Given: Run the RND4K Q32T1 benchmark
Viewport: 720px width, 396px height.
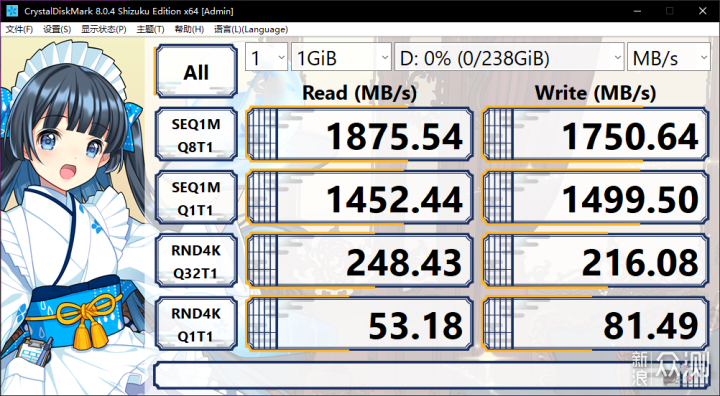Looking at the screenshot, I should (x=197, y=261).
